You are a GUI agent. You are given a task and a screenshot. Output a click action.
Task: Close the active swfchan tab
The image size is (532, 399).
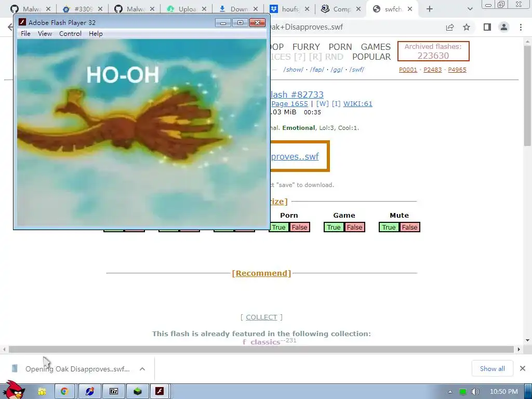pos(410,9)
